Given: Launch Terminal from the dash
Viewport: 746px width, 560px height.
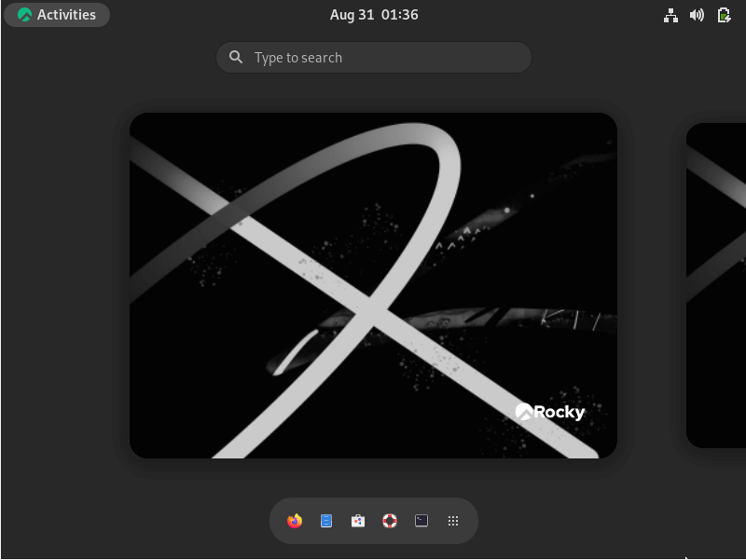Looking at the screenshot, I should pos(421,521).
